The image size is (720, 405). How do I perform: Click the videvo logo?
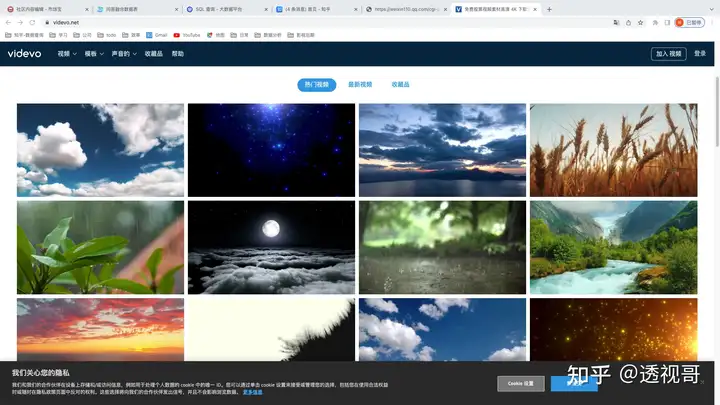(x=24, y=54)
